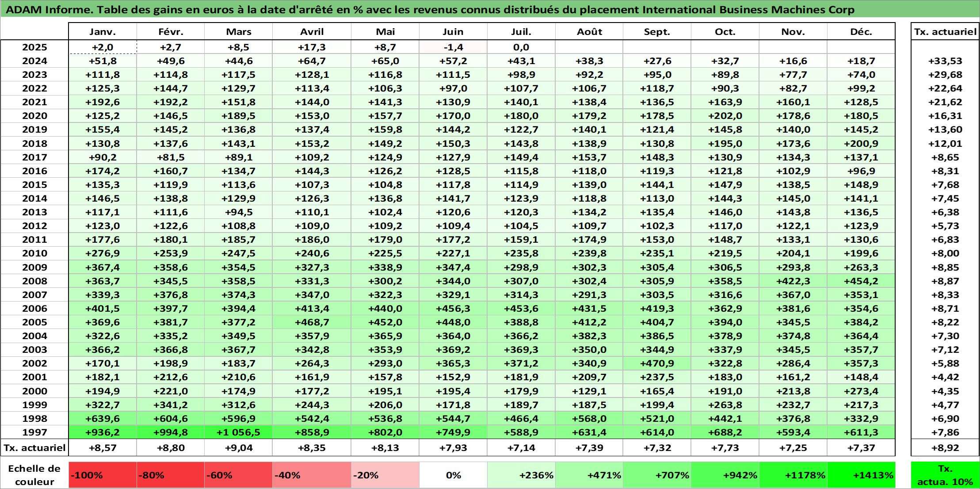Select the 'Avril' column header
Screen dimensions: 980x489
tap(312, 31)
